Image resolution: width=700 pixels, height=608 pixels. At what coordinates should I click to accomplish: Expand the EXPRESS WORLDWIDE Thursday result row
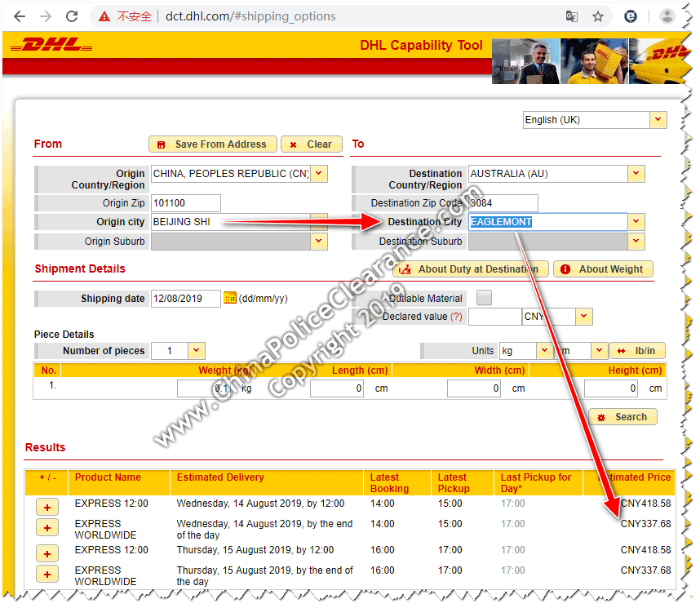pos(47,574)
